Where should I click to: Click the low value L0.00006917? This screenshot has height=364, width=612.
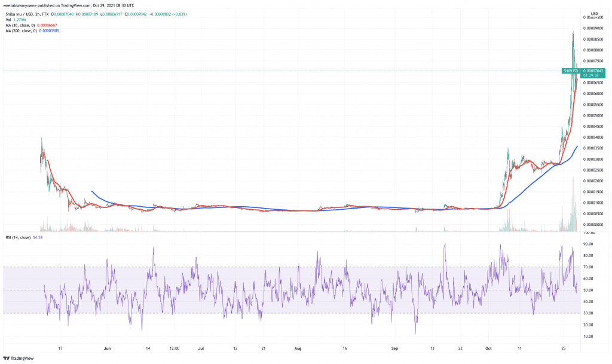point(111,14)
